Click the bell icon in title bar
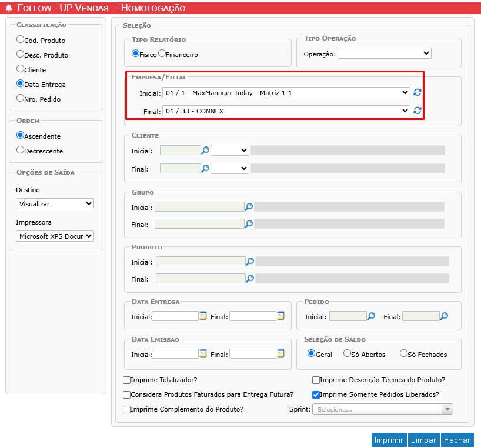Screen dimensions: 481x448 pos(9,8)
